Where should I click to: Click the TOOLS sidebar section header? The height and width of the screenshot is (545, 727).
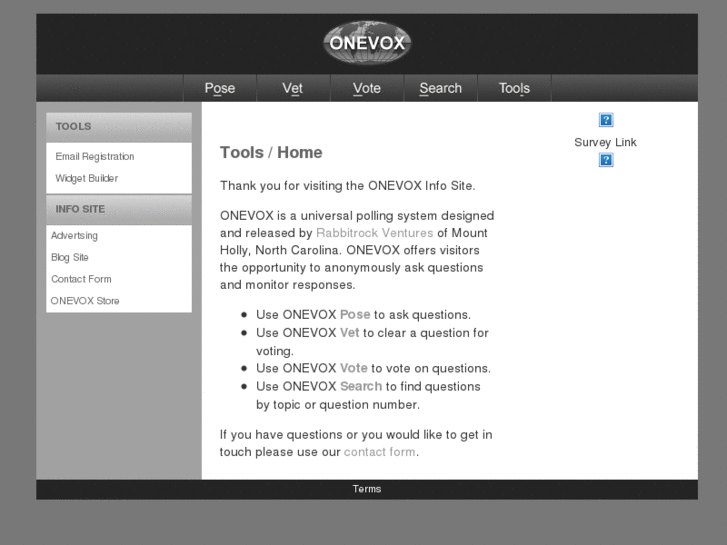pos(119,127)
